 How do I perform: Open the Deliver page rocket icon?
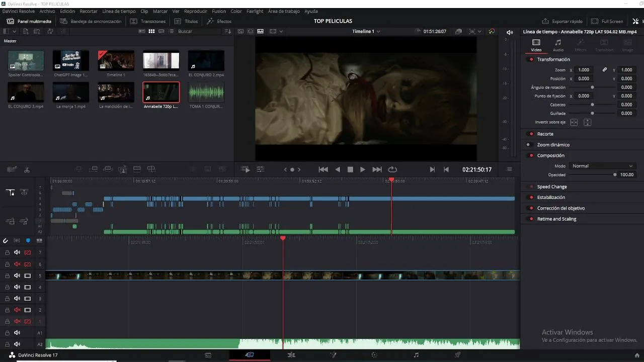pos(457,355)
